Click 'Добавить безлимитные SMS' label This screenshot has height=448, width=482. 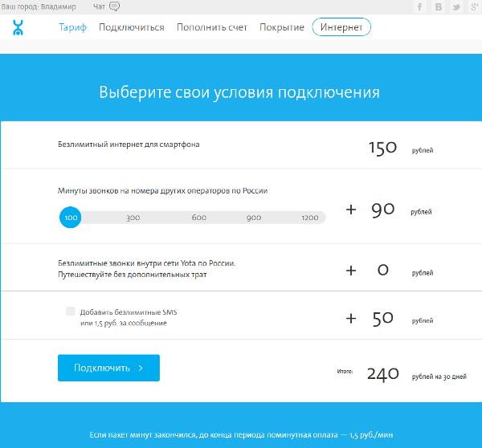click(x=129, y=312)
